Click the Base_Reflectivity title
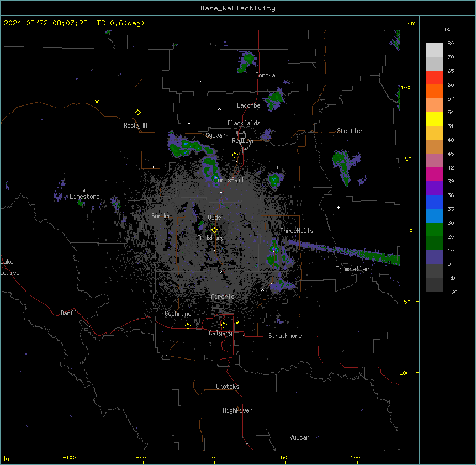 [238, 8]
